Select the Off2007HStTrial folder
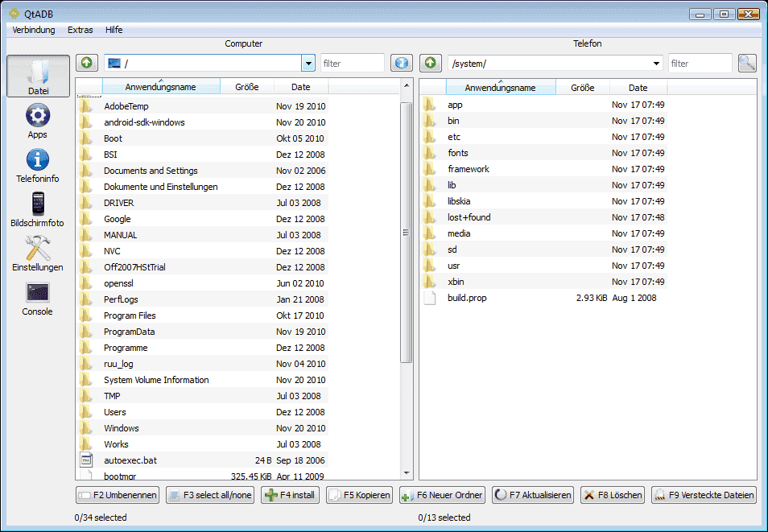 pos(203,267)
